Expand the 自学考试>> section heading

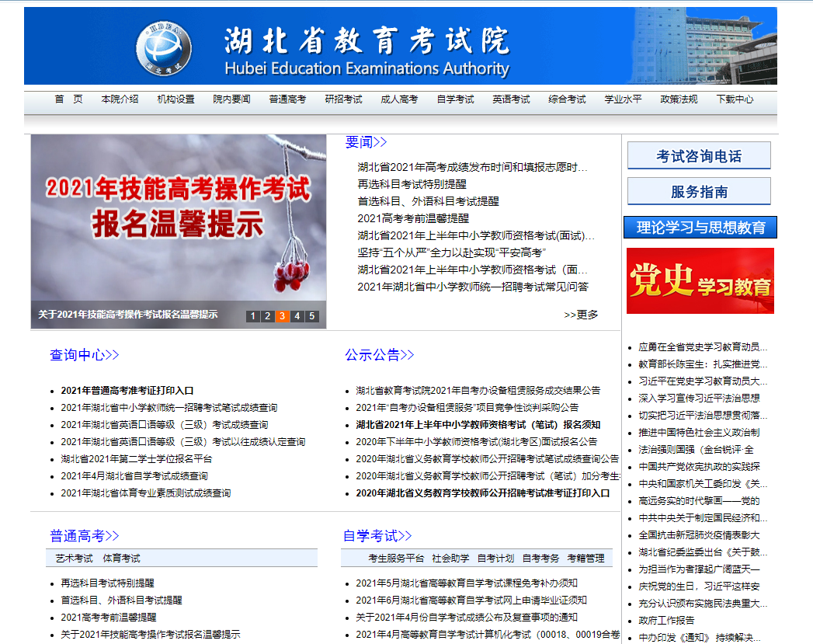pos(377,536)
